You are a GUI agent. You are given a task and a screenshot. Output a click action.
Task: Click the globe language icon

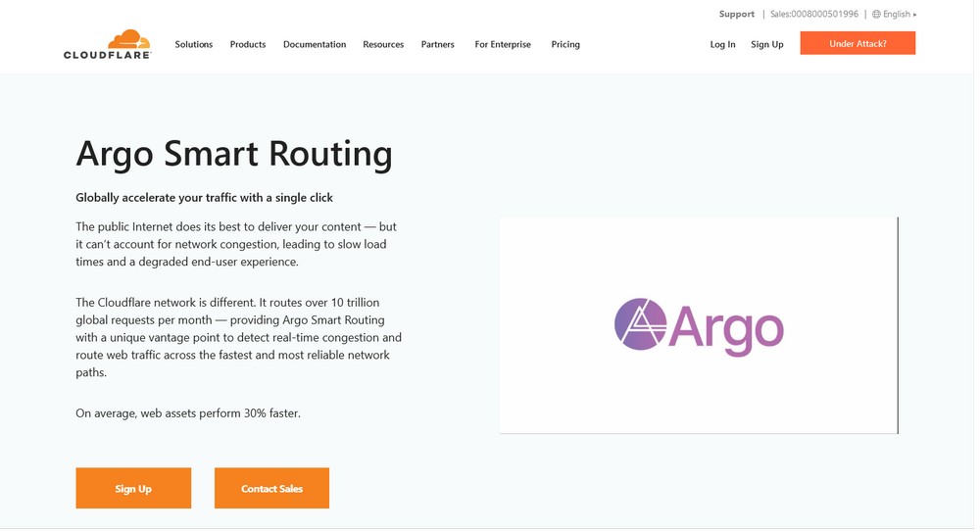coord(876,14)
